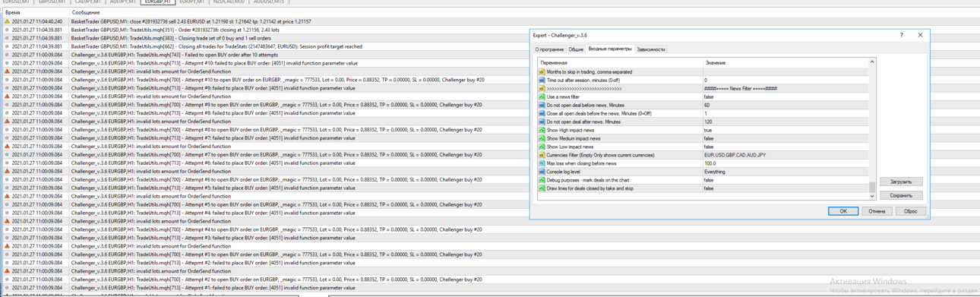
Task: Open the 'Зависимости' tab
Action: coord(651,49)
